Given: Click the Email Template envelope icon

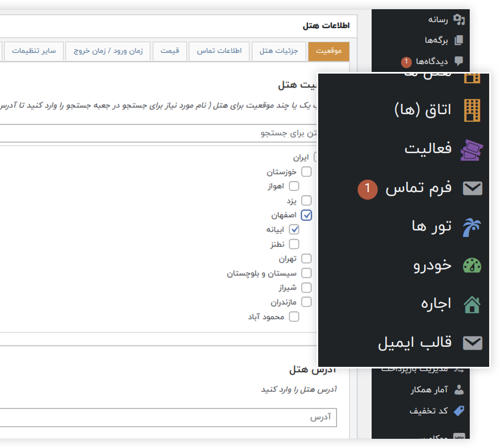Looking at the screenshot, I should (472, 343).
